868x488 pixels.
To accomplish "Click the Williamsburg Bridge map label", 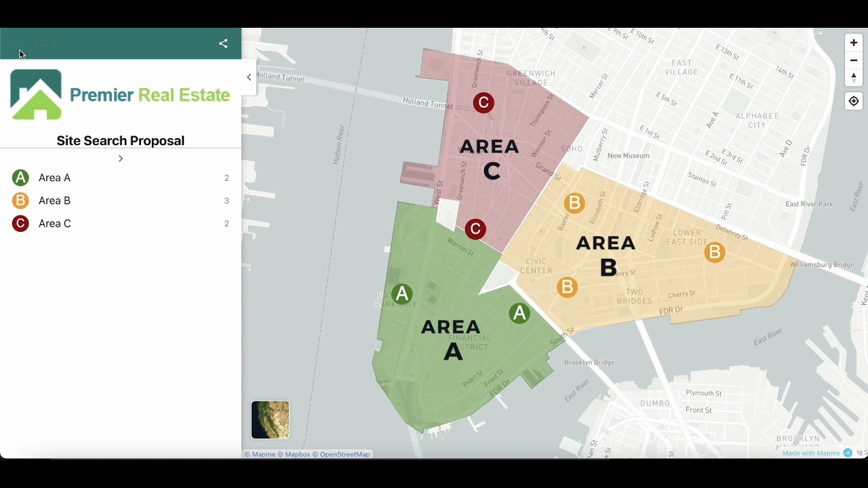I will pyautogui.click(x=822, y=265).
